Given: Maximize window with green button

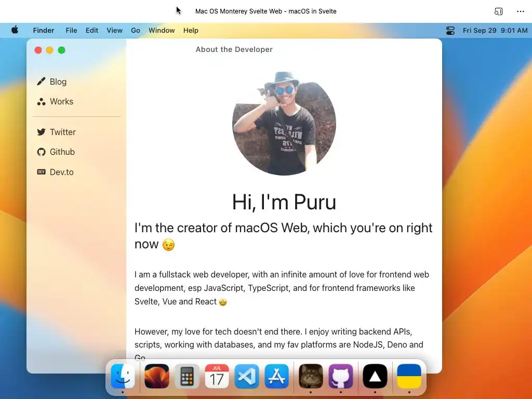Looking at the screenshot, I should [61, 50].
